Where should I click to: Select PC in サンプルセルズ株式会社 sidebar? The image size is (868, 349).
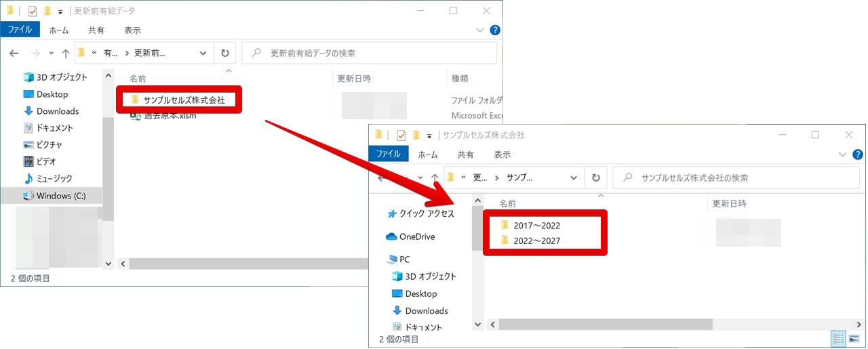tap(398, 260)
